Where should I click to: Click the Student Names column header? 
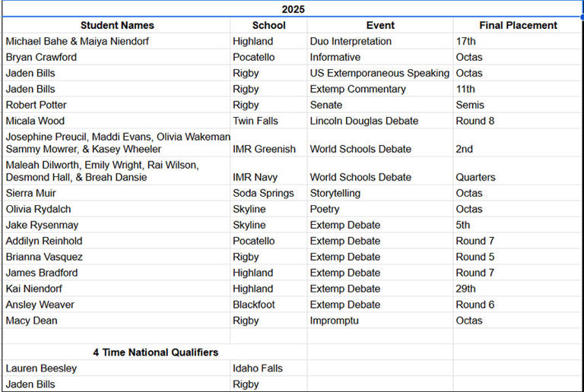pyautogui.click(x=116, y=25)
